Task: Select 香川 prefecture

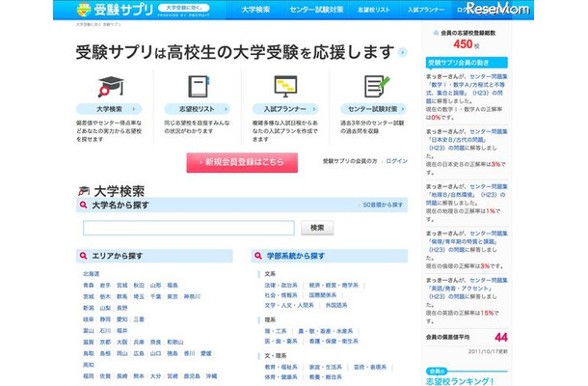Action: pyautogui.click(x=189, y=353)
